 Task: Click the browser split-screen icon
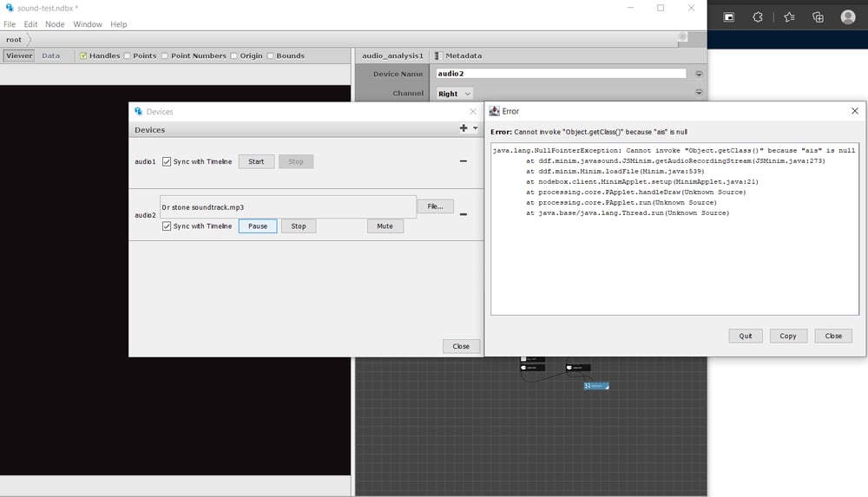(x=728, y=17)
